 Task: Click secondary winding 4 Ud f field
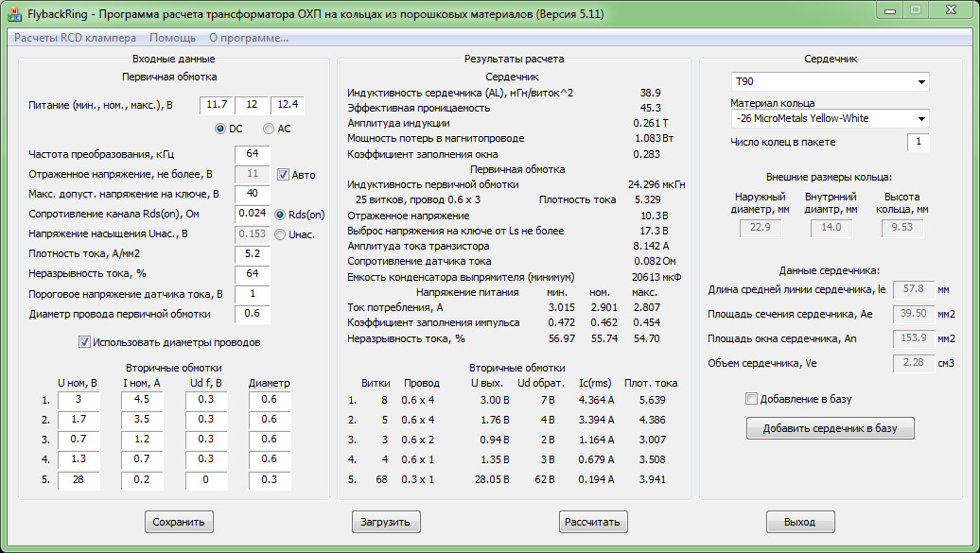(x=205, y=460)
